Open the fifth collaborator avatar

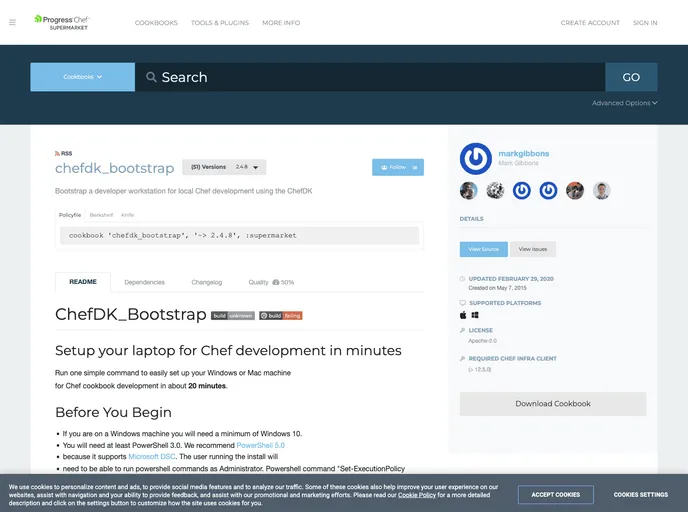click(575, 191)
